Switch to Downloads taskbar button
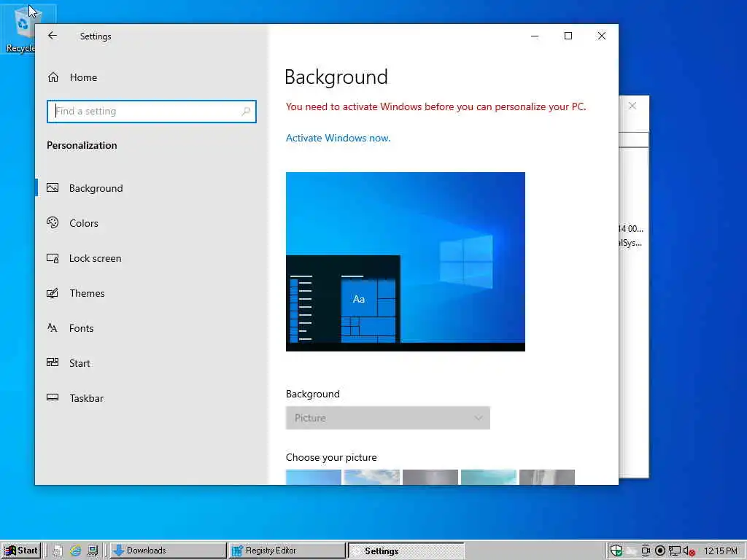 [168, 551]
